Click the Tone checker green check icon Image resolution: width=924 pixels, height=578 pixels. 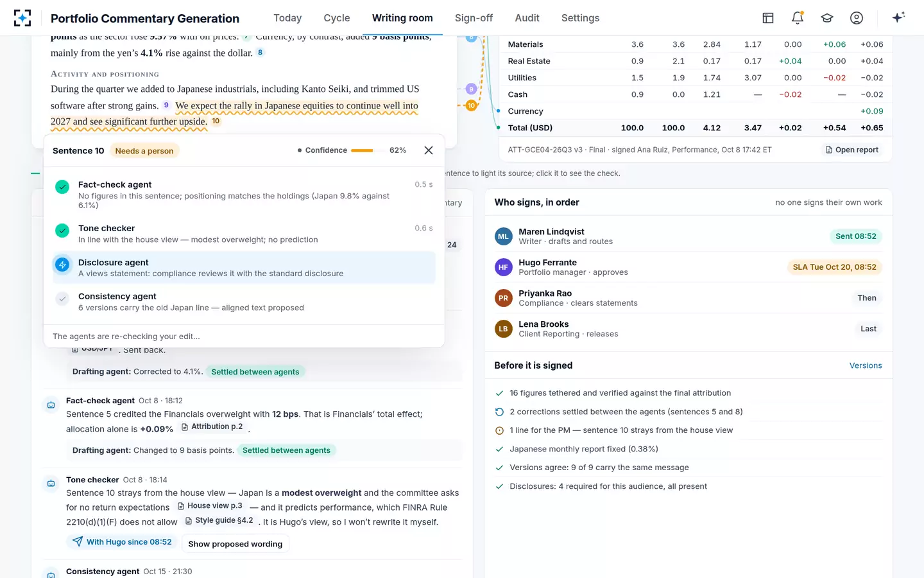[62, 230]
